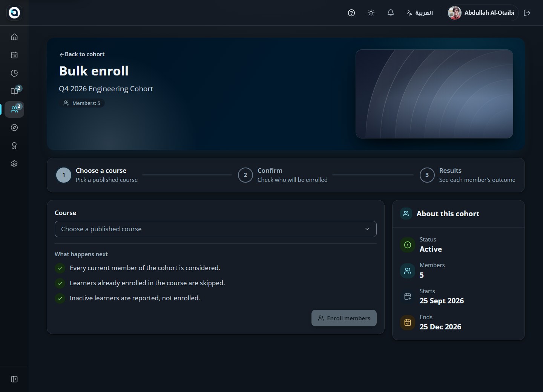Go back via Back to cohort link

(x=82, y=54)
